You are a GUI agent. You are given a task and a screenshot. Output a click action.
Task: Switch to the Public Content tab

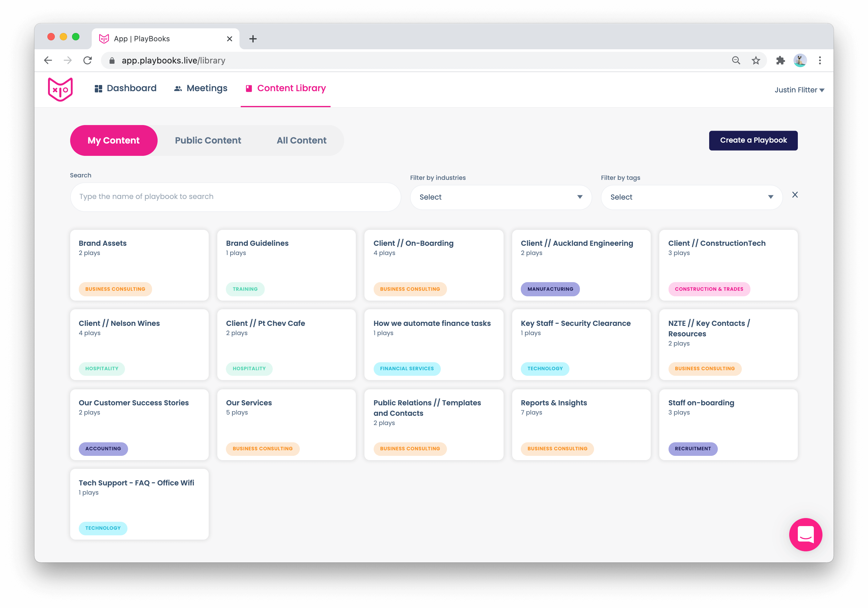click(x=208, y=140)
